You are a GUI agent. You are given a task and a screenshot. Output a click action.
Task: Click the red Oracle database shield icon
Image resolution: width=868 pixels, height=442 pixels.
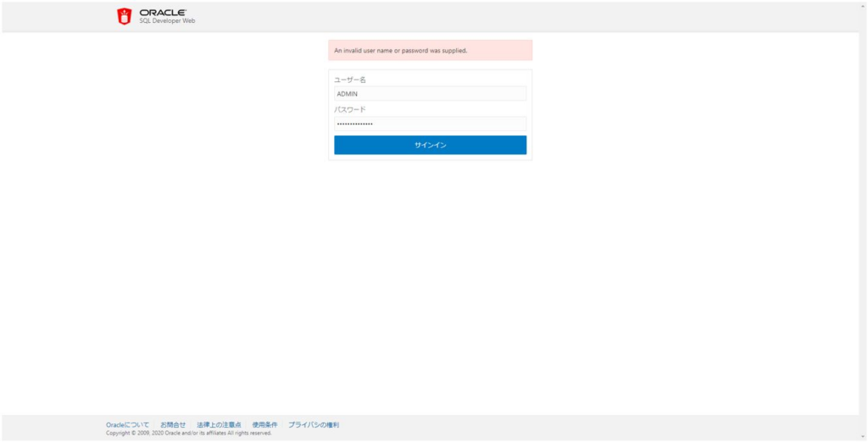[x=125, y=16]
